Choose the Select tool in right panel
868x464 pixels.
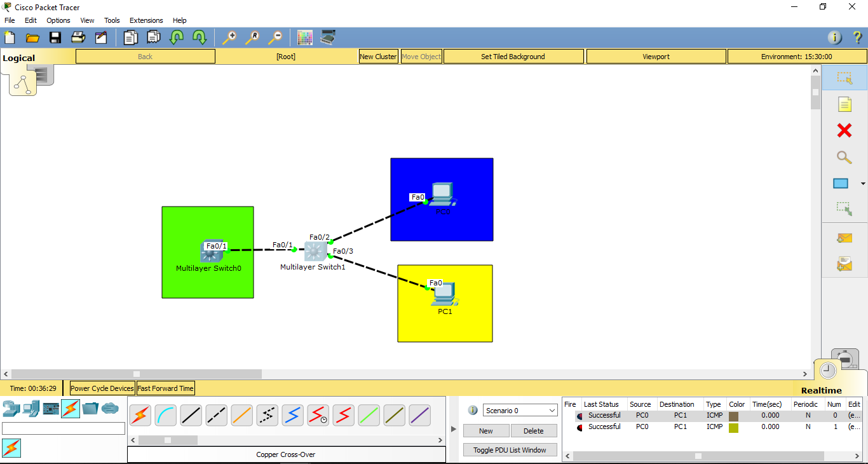(x=844, y=78)
